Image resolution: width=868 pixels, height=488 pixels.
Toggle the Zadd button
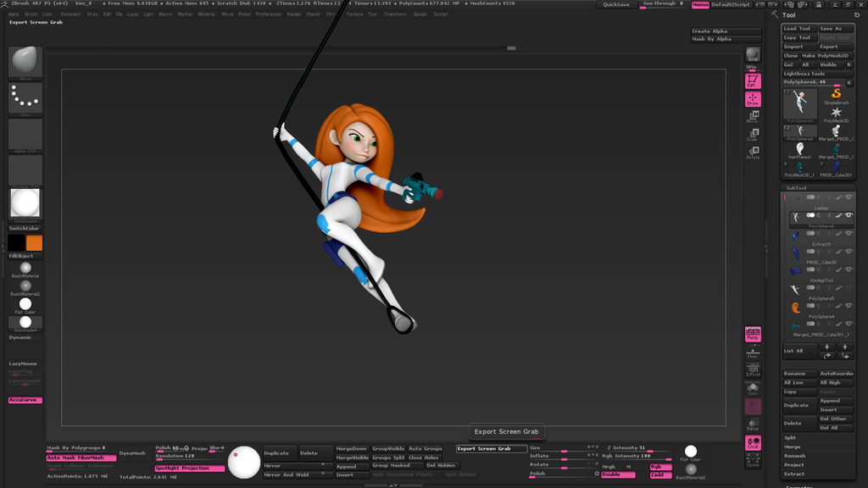pyautogui.click(x=660, y=475)
